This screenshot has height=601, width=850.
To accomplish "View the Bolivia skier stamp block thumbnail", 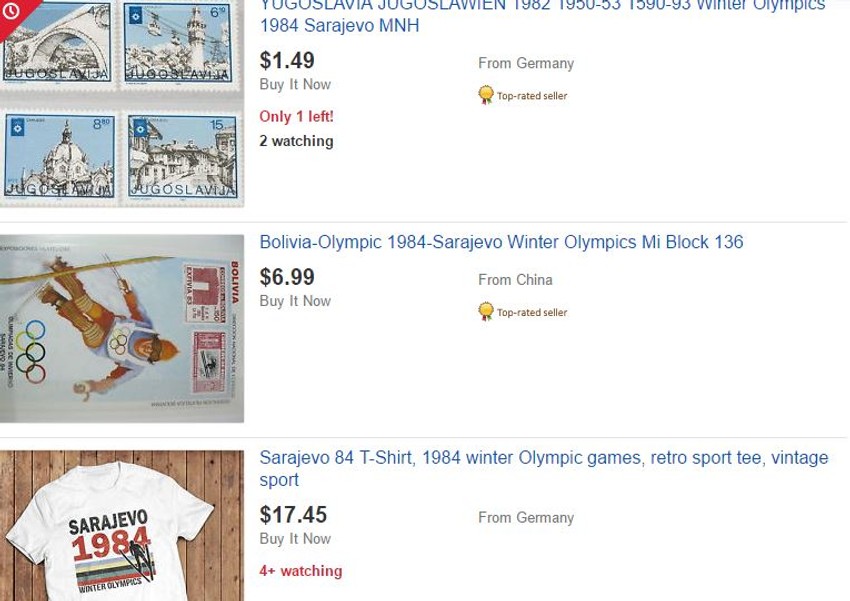I will (122, 328).
